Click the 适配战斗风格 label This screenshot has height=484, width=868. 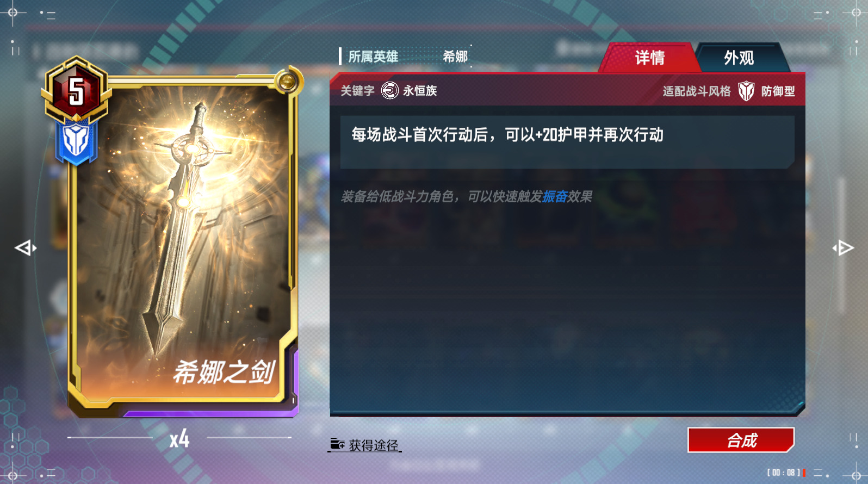click(x=697, y=91)
